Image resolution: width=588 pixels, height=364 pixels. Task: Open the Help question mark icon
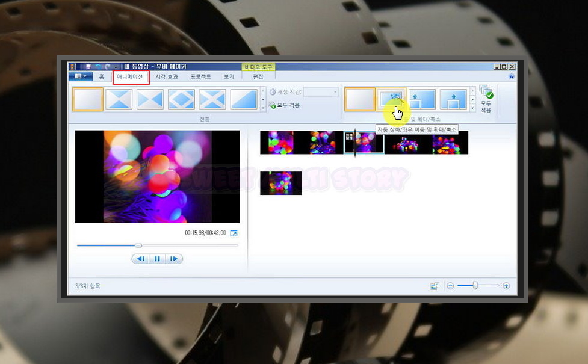[511, 76]
